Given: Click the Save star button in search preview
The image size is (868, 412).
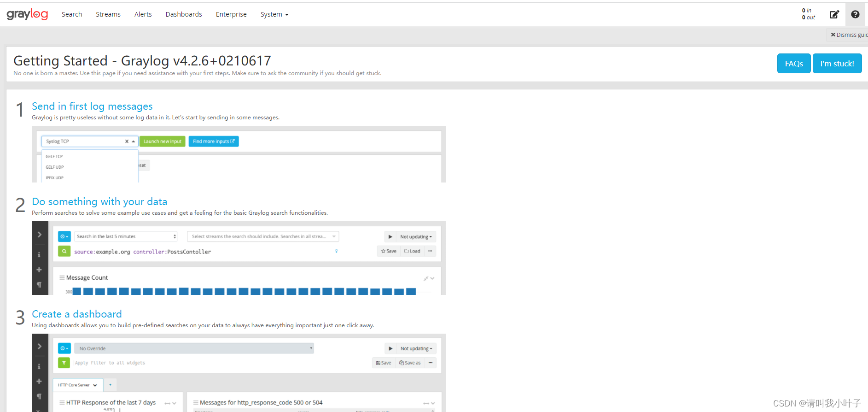Looking at the screenshot, I should tap(389, 251).
